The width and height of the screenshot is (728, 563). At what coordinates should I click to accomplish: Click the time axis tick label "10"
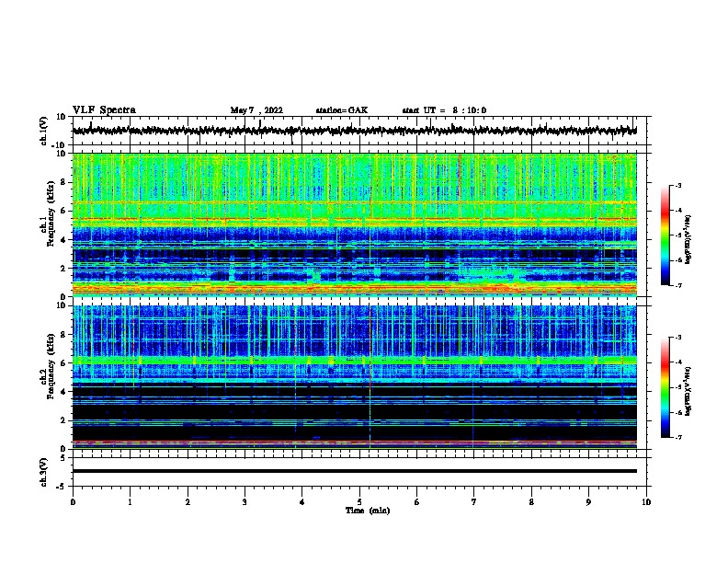(x=646, y=502)
